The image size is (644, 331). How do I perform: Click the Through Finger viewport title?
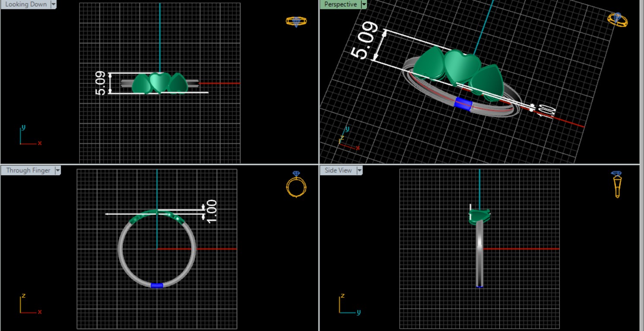coord(28,170)
